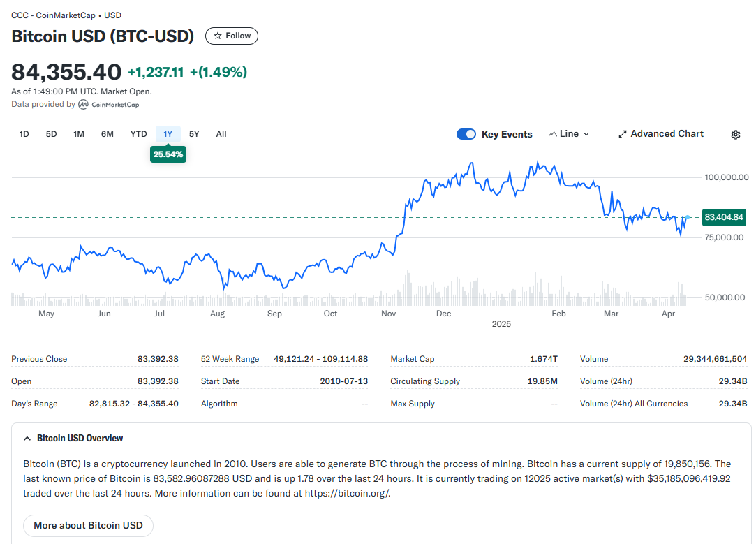756x544 pixels.
Task: Click the Start Date 2010-07-13
Action: [343, 381]
